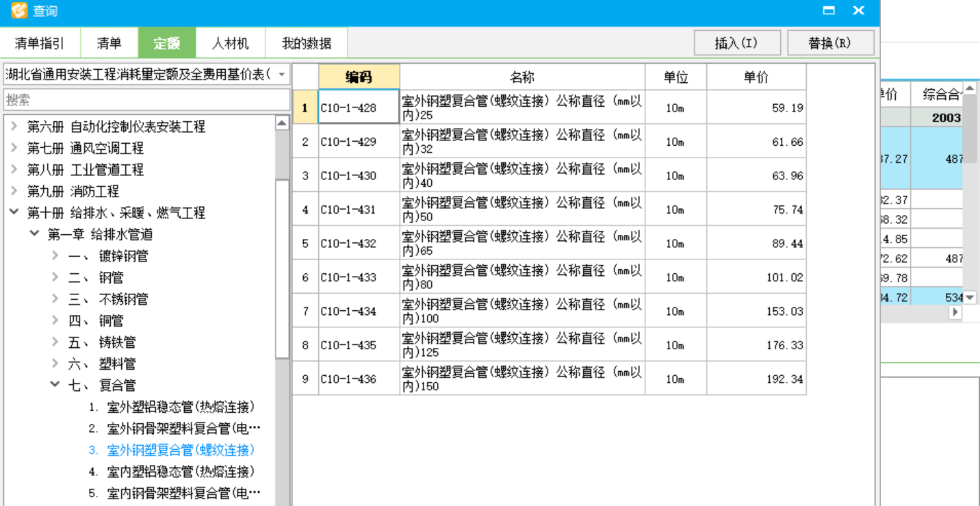Select code cell C10-1-430
The height and width of the screenshot is (506, 980).
[359, 175]
